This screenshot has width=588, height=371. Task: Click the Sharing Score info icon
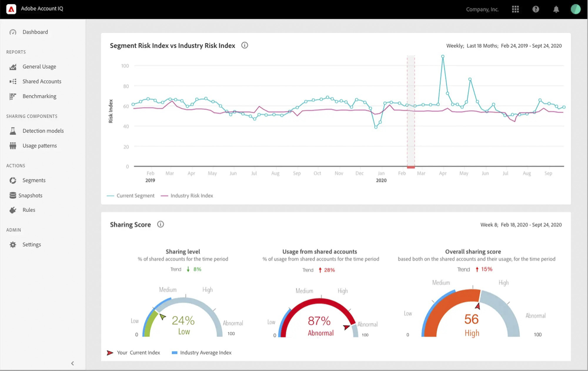coord(160,224)
